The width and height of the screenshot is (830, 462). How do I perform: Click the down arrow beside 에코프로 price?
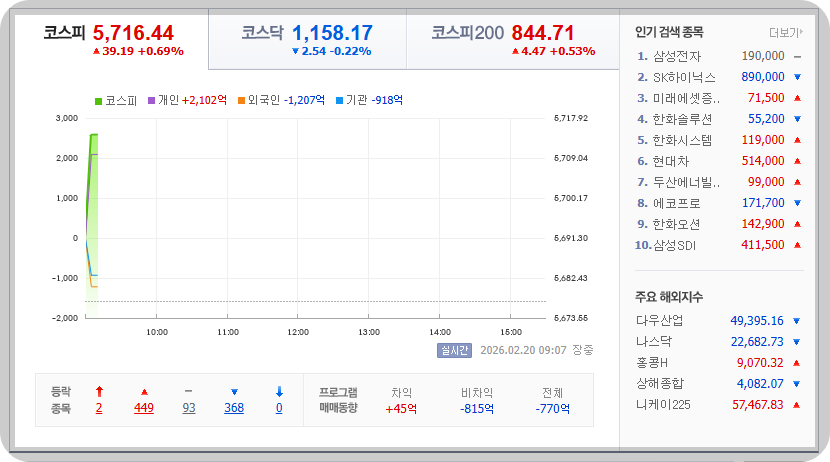tap(798, 203)
